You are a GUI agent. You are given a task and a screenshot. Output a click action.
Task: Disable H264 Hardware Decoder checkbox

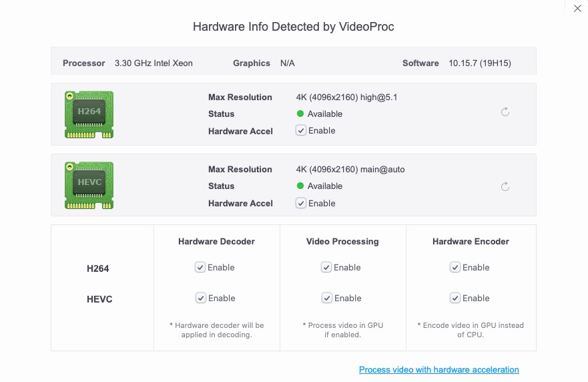coord(200,267)
